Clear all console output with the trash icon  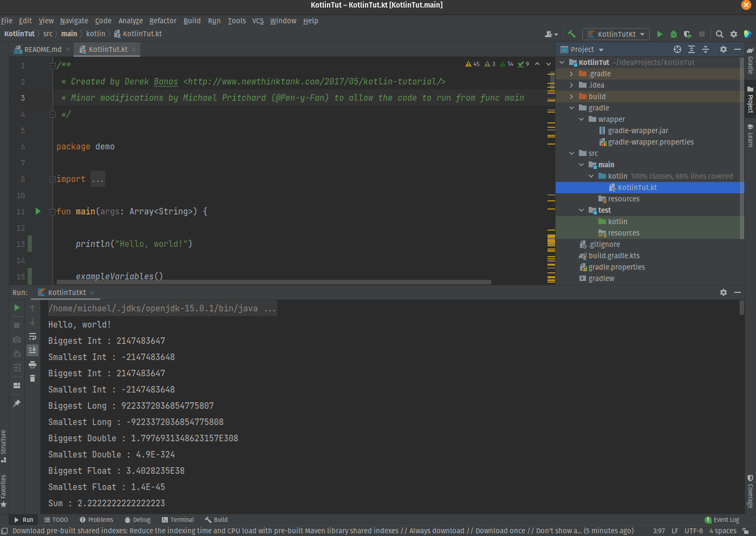point(32,378)
